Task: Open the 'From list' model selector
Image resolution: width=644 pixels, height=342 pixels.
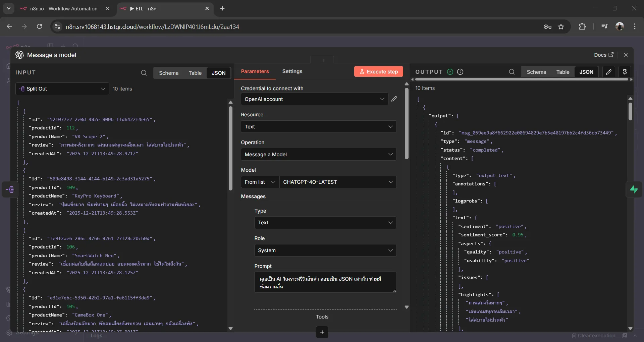Action: tap(260, 182)
